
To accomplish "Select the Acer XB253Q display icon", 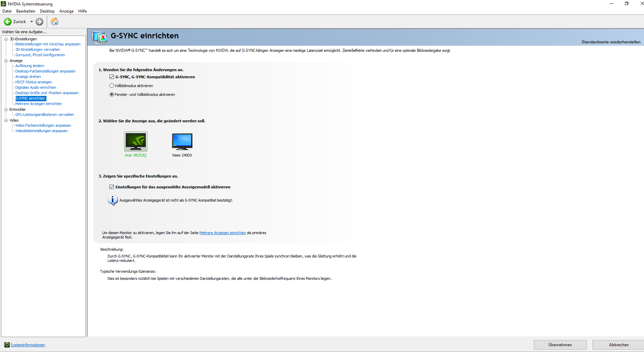I will [x=136, y=141].
